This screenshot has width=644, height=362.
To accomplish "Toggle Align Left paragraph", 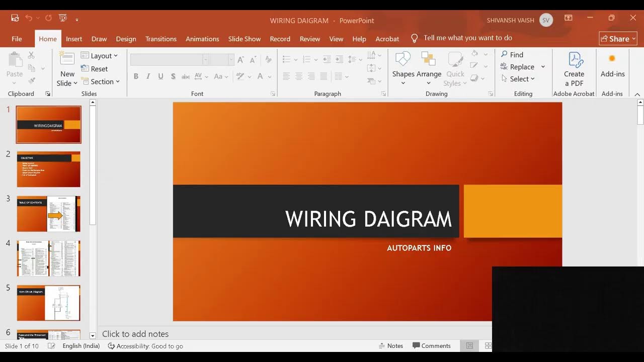I will 286,76.
